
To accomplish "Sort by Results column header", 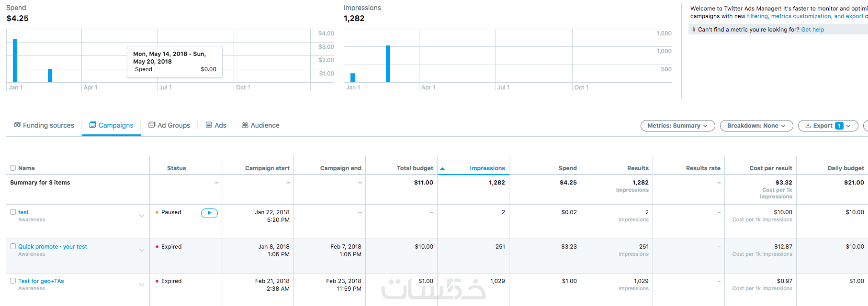I will [x=638, y=168].
